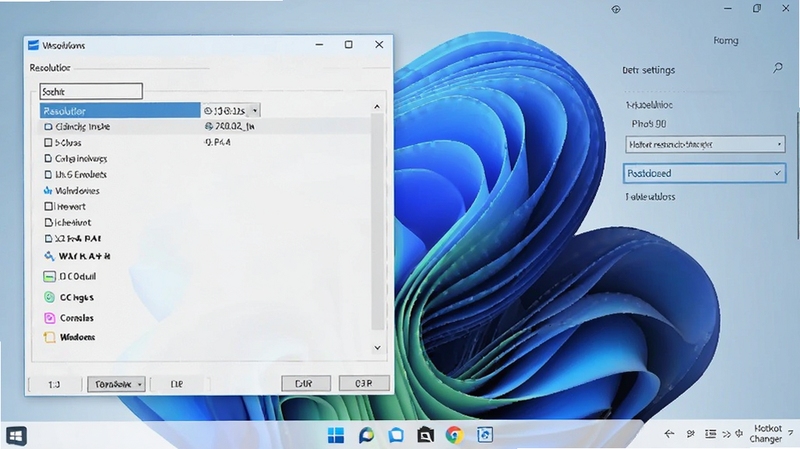Image resolution: width=800 pixels, height=449 pixels.
Task: Click the 1:0 button at dialog bottom-left
Action: 55,384
